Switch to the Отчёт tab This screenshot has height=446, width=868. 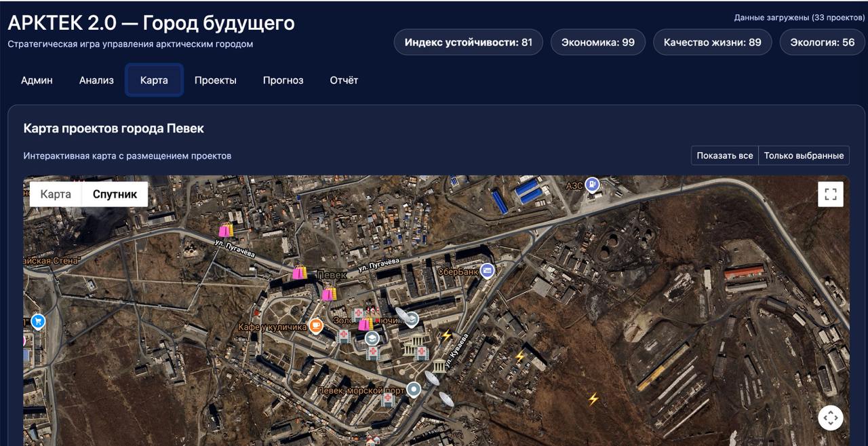click(344, 80)
